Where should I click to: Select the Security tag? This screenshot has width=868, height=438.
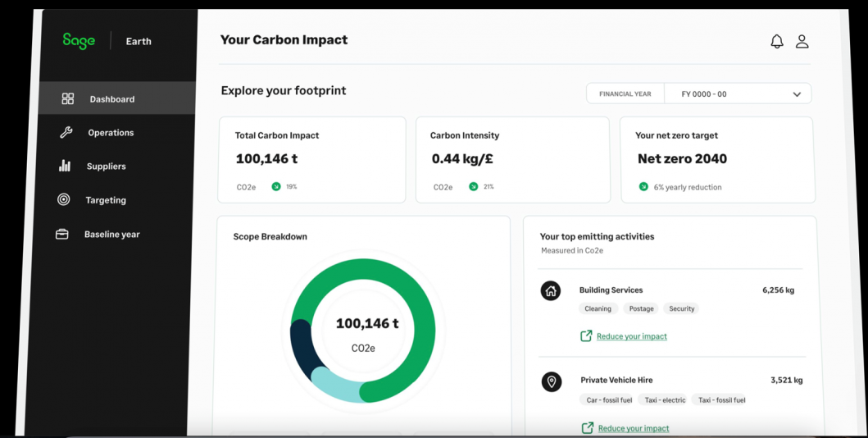pyautogui.click(x=681, y=308)
